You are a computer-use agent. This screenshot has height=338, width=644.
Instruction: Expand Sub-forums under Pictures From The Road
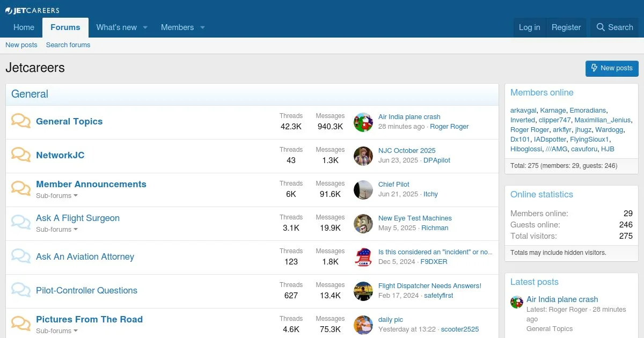pyautogui.click(x=57, y=331)
